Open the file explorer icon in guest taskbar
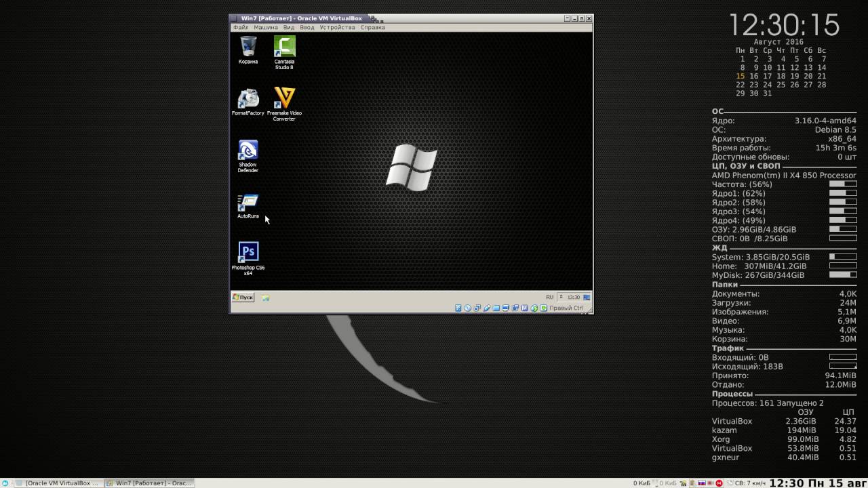 (266, 298)
